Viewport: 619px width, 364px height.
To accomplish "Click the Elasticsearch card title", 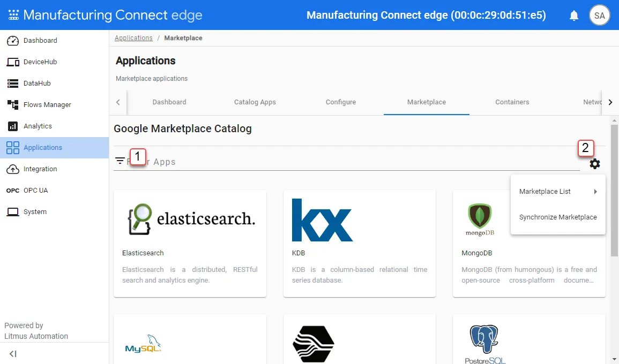I will pos(143,253).
